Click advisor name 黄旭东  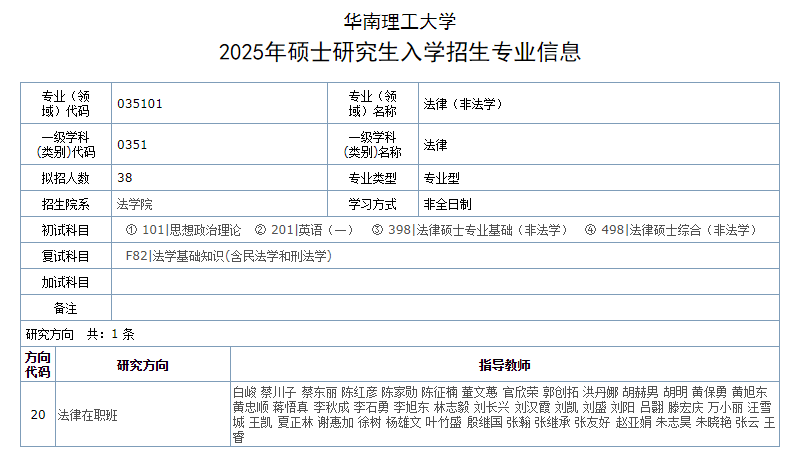(x=750, y=392)
